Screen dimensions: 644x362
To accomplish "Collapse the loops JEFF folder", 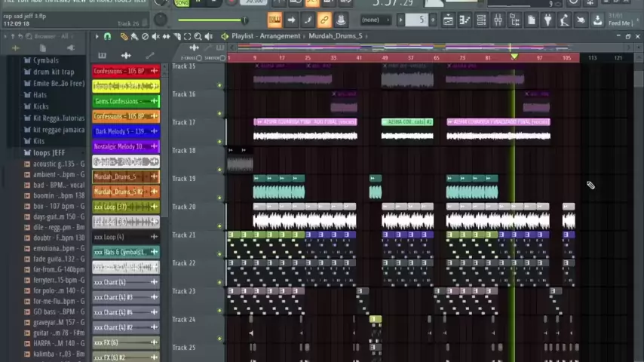I will 48,153.
